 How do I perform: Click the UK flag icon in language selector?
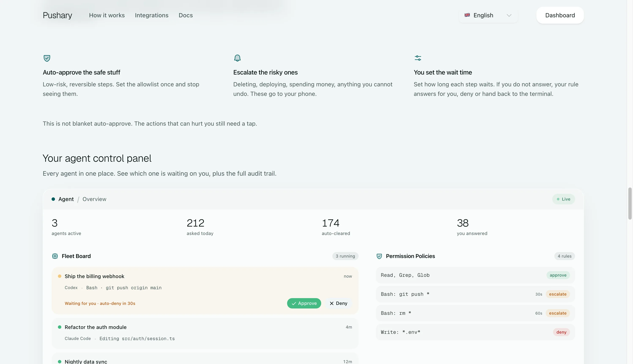click(x=467, y=15)
